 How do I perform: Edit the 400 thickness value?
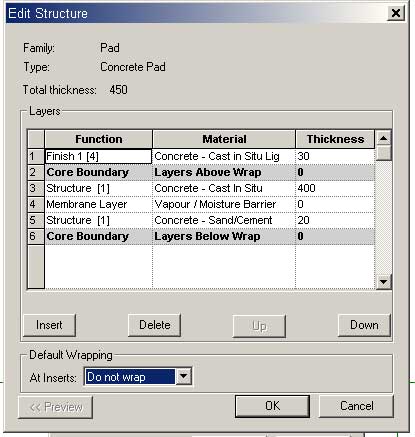coord(335,188)
